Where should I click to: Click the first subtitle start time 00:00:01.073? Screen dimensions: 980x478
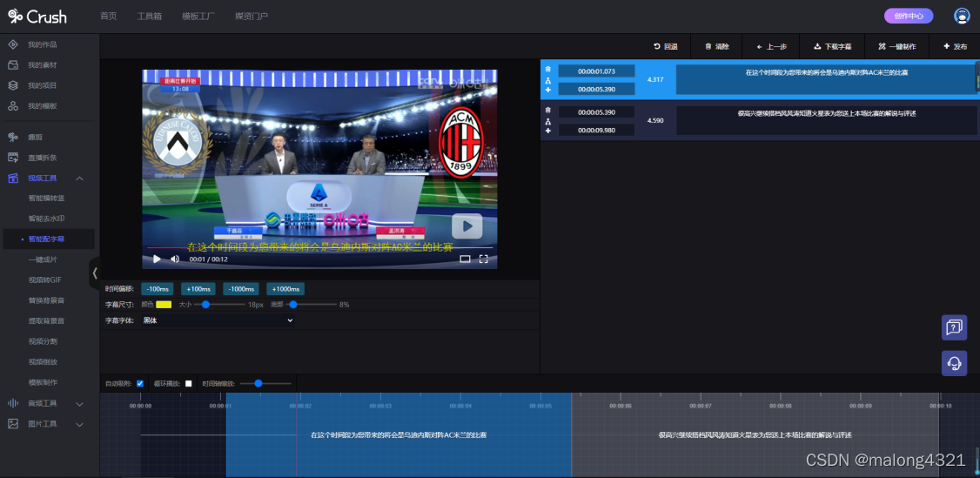[x=596, y=71]
